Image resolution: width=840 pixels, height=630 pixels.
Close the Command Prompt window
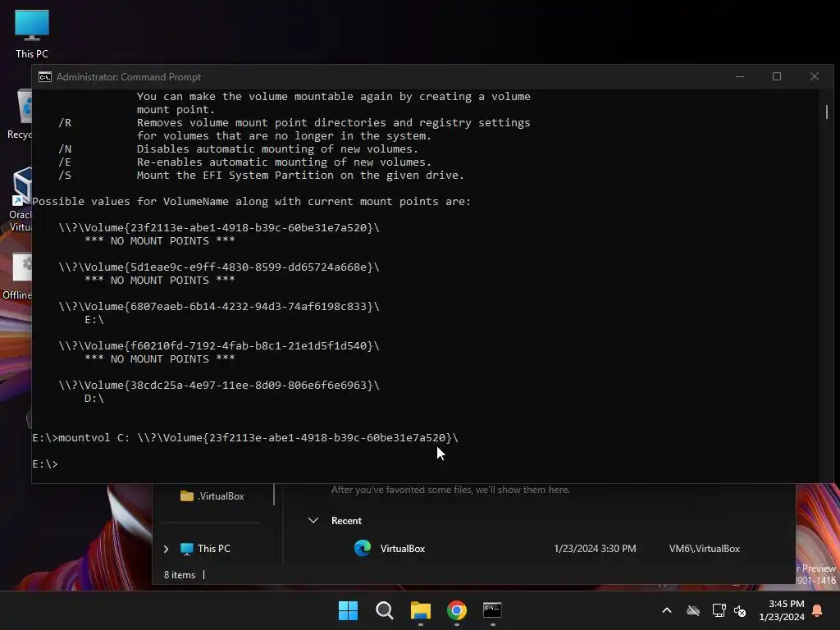tap(815, 76)
